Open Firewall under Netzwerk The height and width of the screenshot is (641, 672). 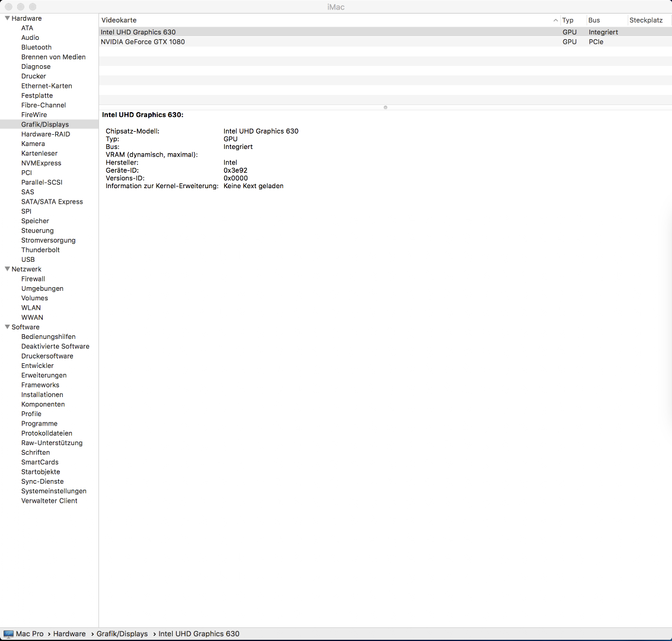click(33, 279)
